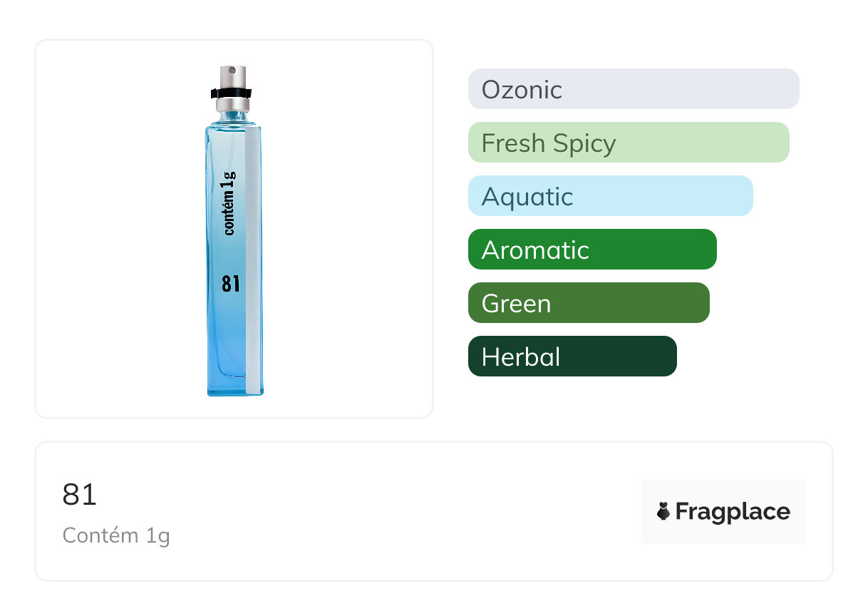Viewport: 868px width, 616px height.
Task: Click the black collar ring on the bottle neck
Action: click(232, 93)
